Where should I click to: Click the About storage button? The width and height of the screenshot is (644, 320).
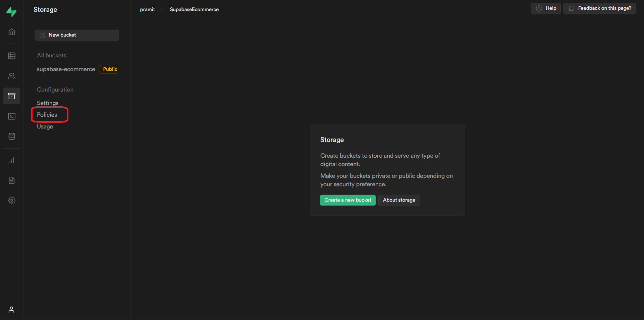pyautogui.click(x=399, y=200)
